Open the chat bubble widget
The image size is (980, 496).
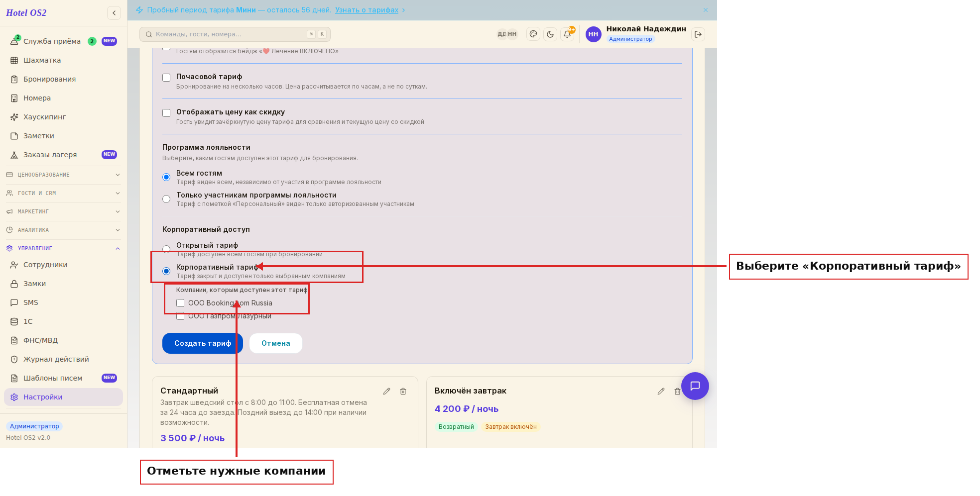coord(695,386)
